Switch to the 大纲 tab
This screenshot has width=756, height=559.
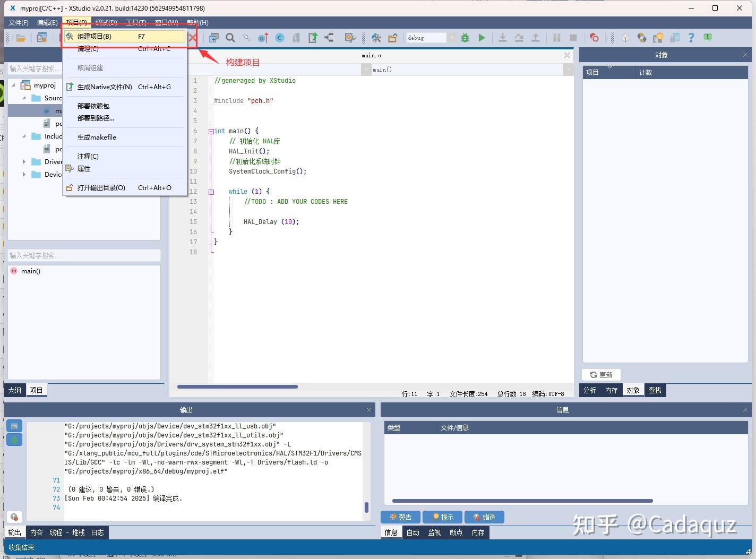[15, 390]
